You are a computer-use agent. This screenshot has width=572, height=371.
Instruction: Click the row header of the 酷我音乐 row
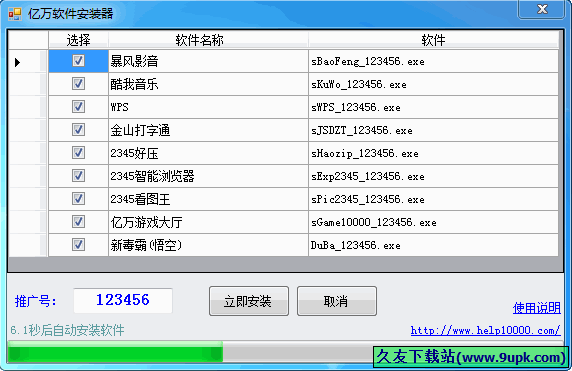(x=28, y=84)
